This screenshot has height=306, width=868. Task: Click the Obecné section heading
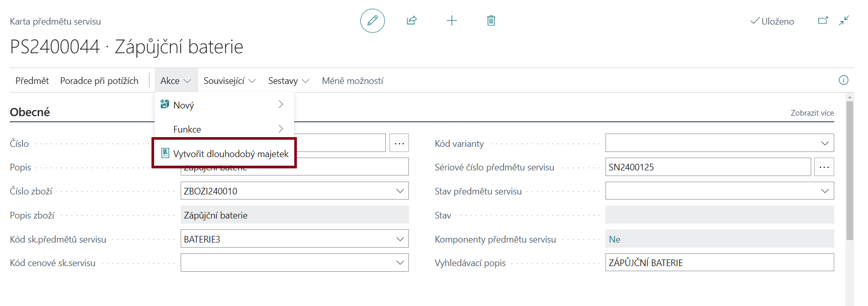point(30,112)
